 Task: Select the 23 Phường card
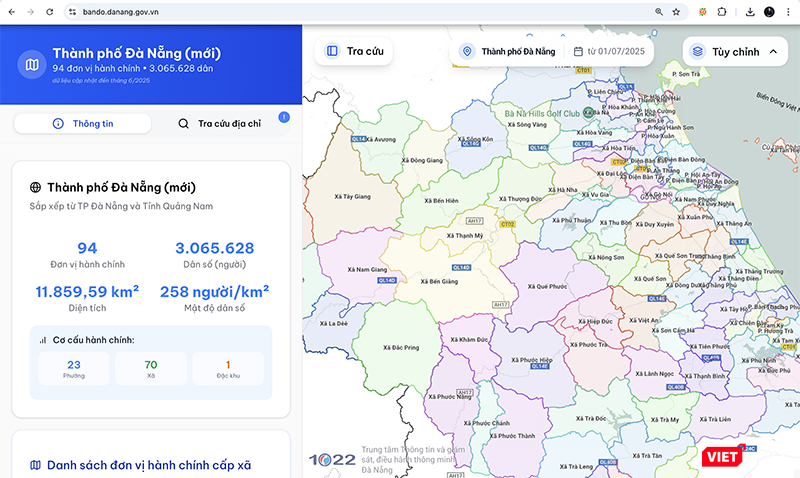74,369
